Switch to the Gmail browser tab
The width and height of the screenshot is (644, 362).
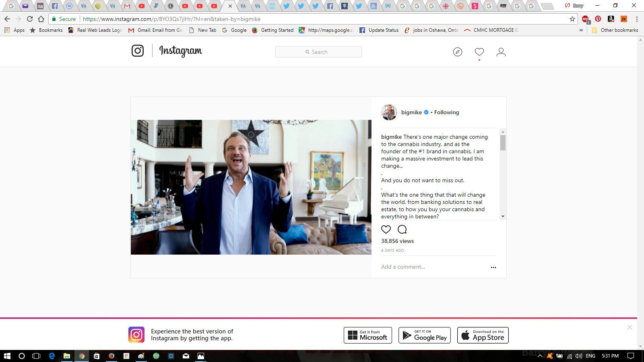[x=127, y=6]
